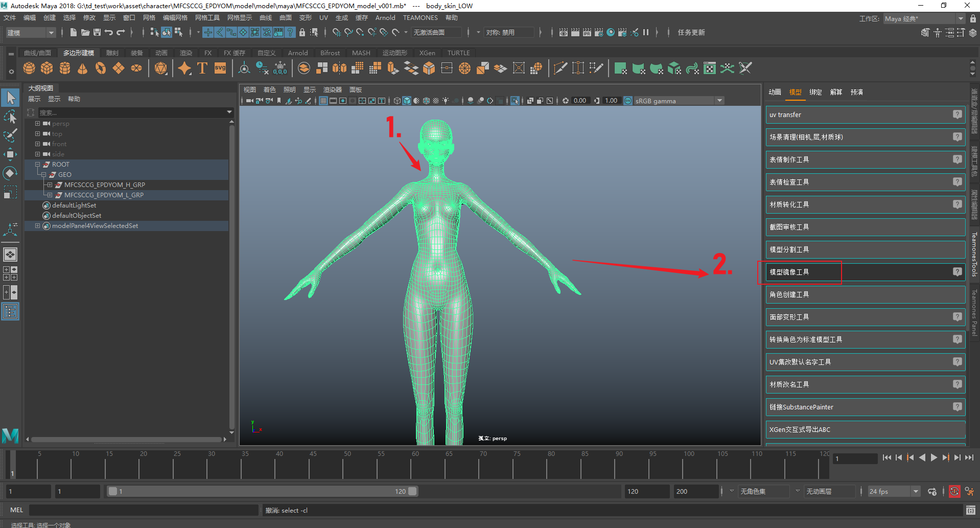Click the range slider end handle at 120
Screen dimensions: 980x528
pyautogui.click(x=412, y=491)
